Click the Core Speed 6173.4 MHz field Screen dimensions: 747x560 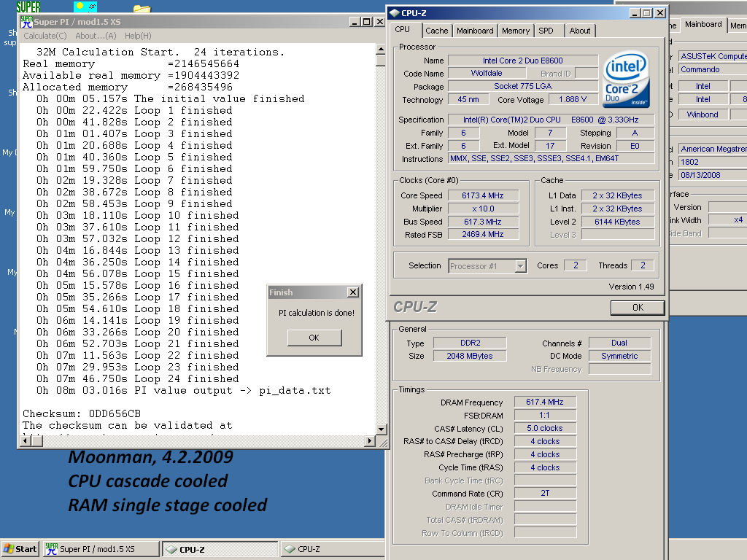coord(483,195)
